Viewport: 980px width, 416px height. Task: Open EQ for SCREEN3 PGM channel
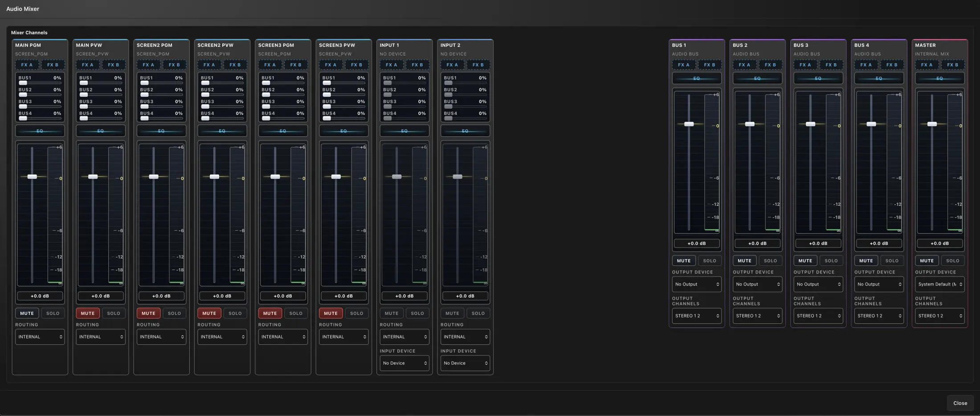point(283,131)
